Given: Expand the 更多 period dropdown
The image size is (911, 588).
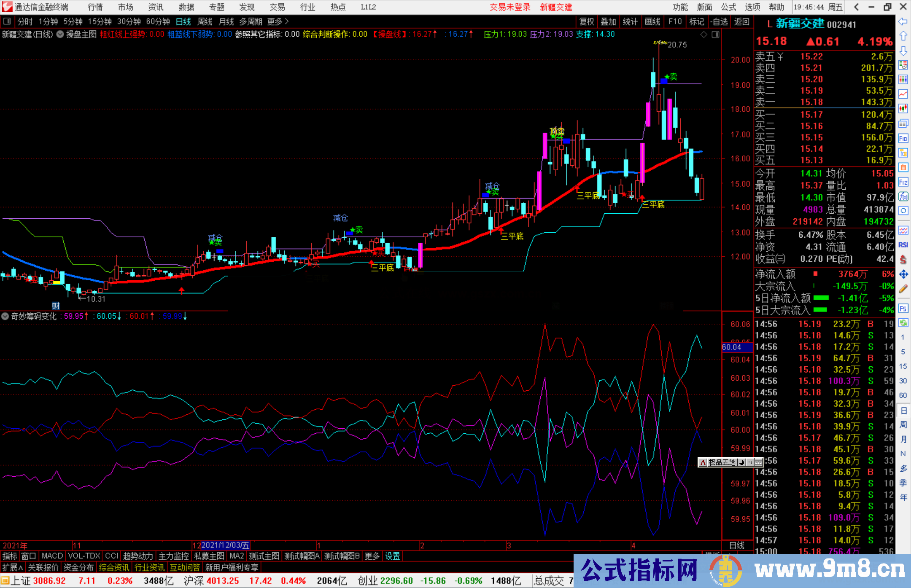Looking at the screenshot, I should (278, 21).
